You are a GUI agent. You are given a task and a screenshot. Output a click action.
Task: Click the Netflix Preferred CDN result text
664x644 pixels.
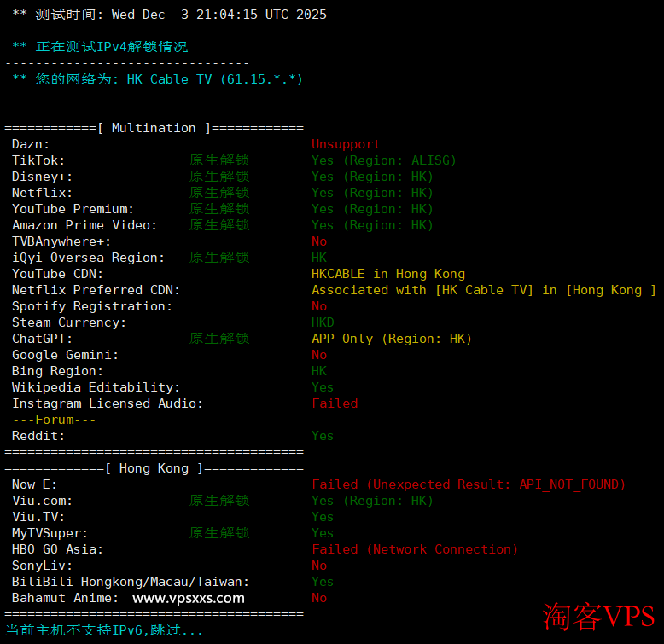(483, 290)
